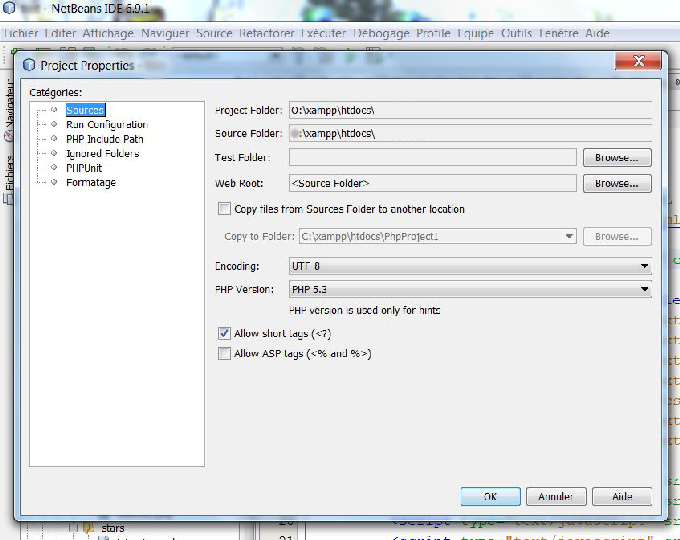Viewport: 680px width, 540px height.
Task: Open the Equipe menu
Action: 475,33
